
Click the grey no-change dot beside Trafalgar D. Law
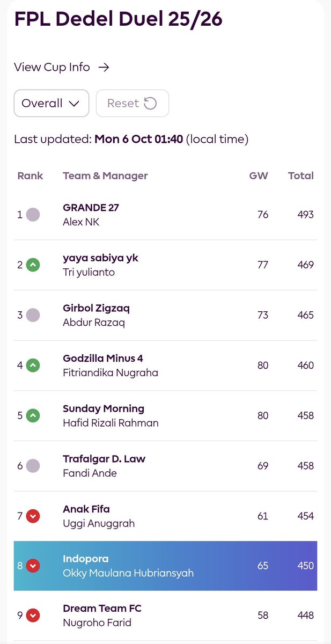33,466
